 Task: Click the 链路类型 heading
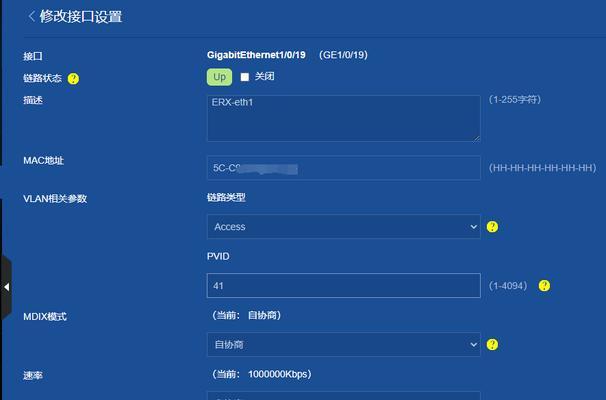(226, 197)
